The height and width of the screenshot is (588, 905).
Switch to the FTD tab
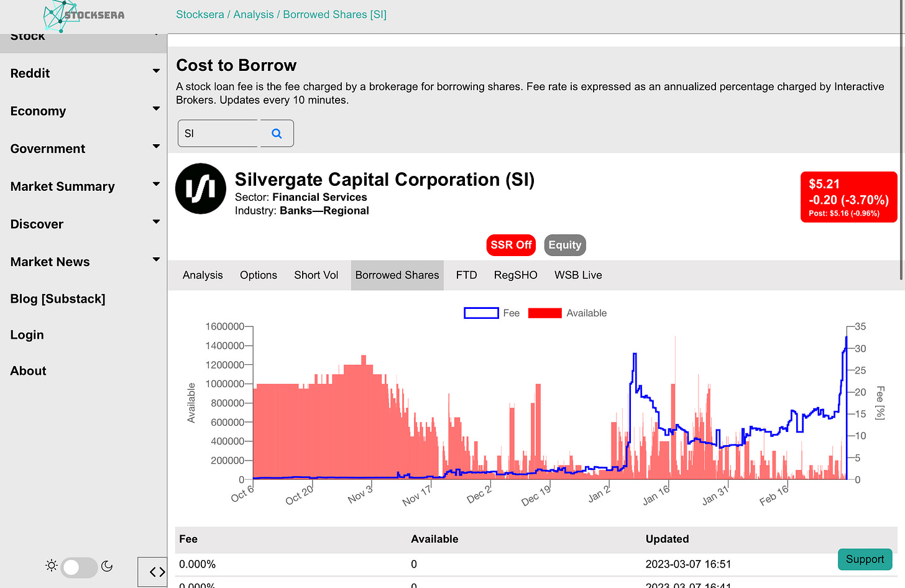467,275
